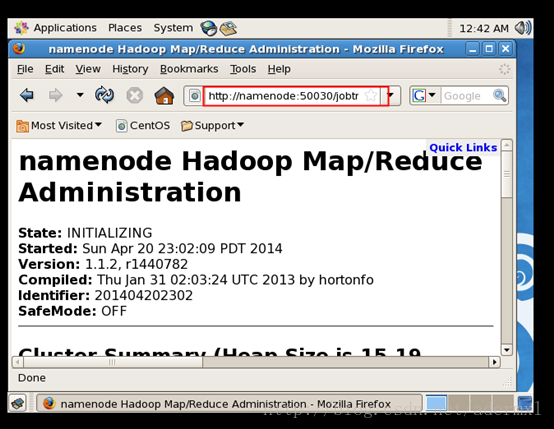This screenshot has height=429, width=554.
Task: Click the page heading namenode Hadoop Map/Reduce Administration
Action: (251, 177)
